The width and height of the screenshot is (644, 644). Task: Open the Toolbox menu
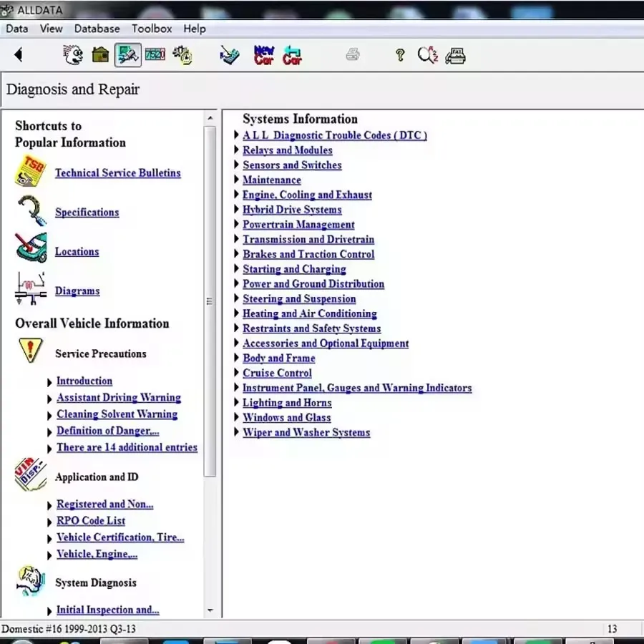pyautogui.click(x=152, y=29)
